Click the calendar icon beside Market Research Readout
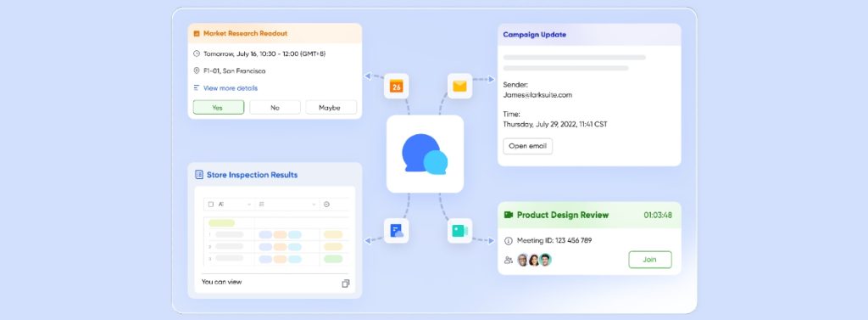The image size is (868, 320). point(197,33)
